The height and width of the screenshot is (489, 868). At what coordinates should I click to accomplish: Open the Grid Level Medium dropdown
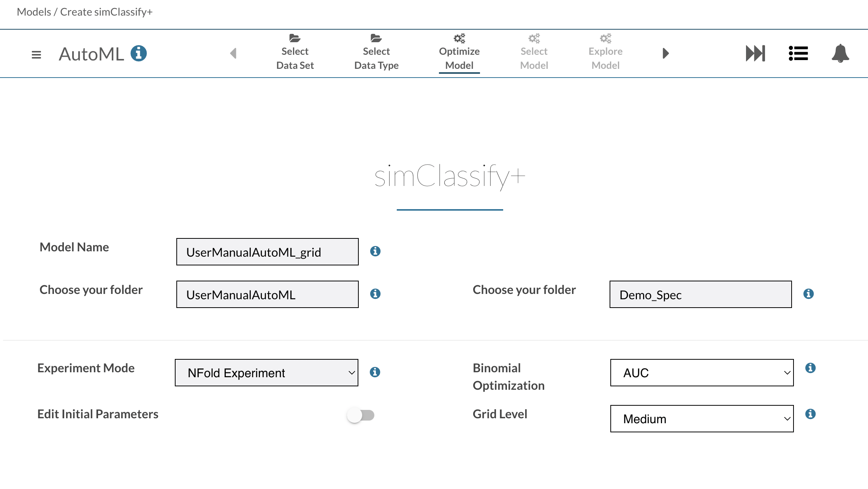(x=702, y=419)
